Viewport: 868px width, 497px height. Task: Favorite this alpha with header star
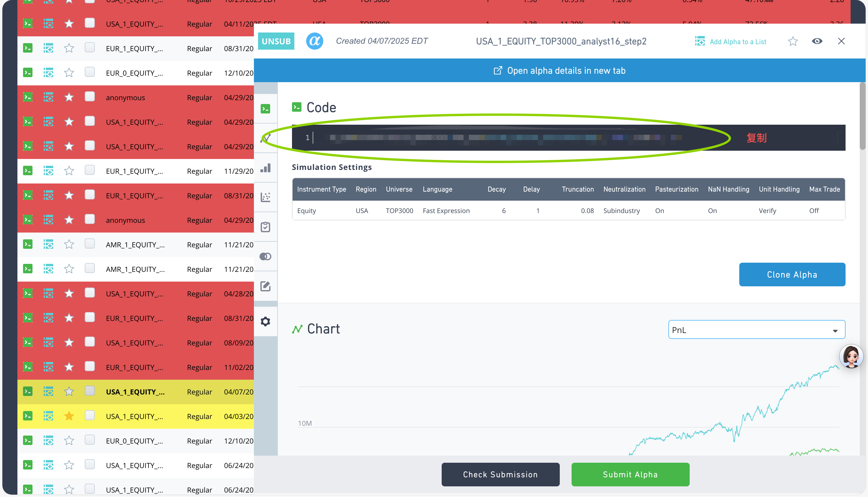793,41
